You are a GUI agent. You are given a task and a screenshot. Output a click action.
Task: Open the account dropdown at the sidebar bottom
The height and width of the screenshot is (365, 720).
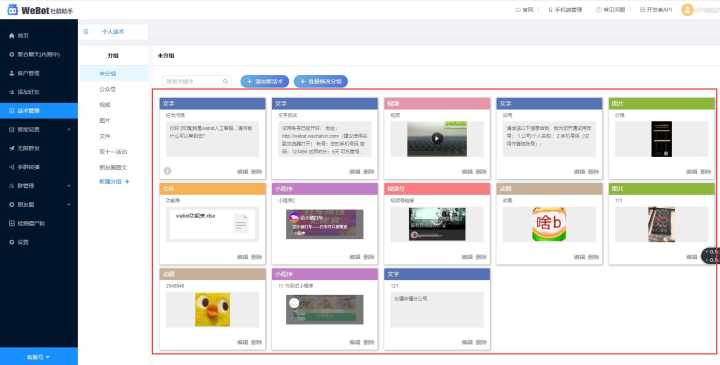coord(39,356)
